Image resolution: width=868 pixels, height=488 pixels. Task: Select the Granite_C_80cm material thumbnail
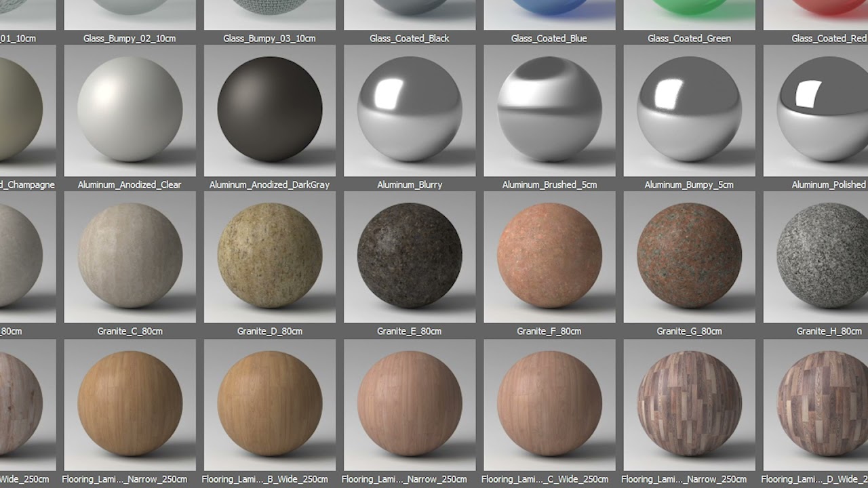pos(130,257)
